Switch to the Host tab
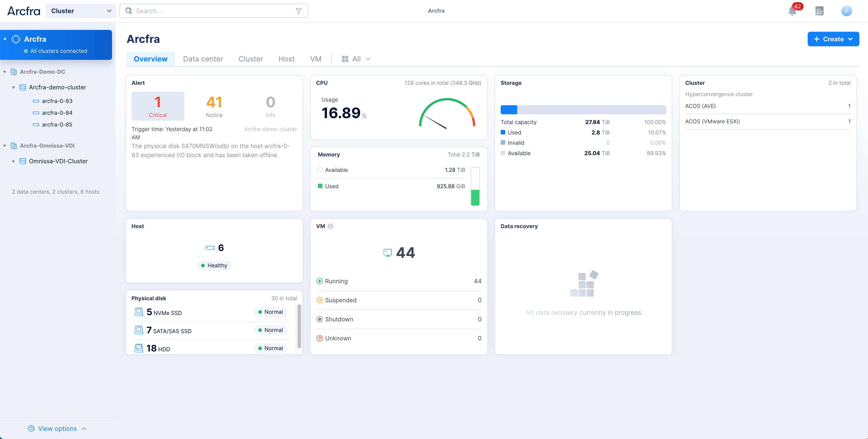 pyautogui.click(x=286, y=59)
